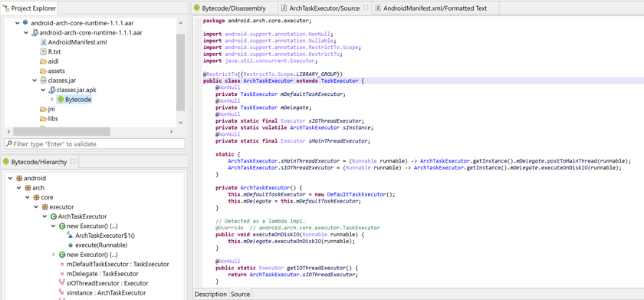Collapse the executor package in hierarchy
The height and width of the screenshot is (300, 644).
(36, 206)
